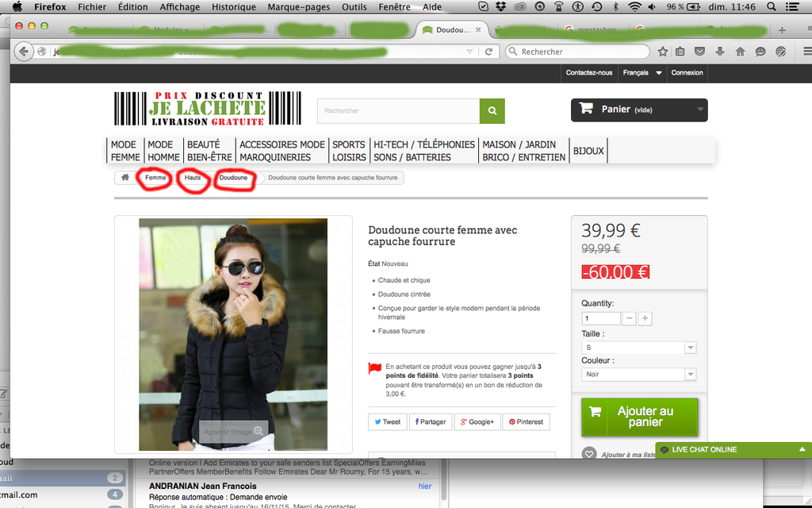Viewport: 812px width, 508px height.
Task: Open the Historique menu
Action: tap(234, 6)
